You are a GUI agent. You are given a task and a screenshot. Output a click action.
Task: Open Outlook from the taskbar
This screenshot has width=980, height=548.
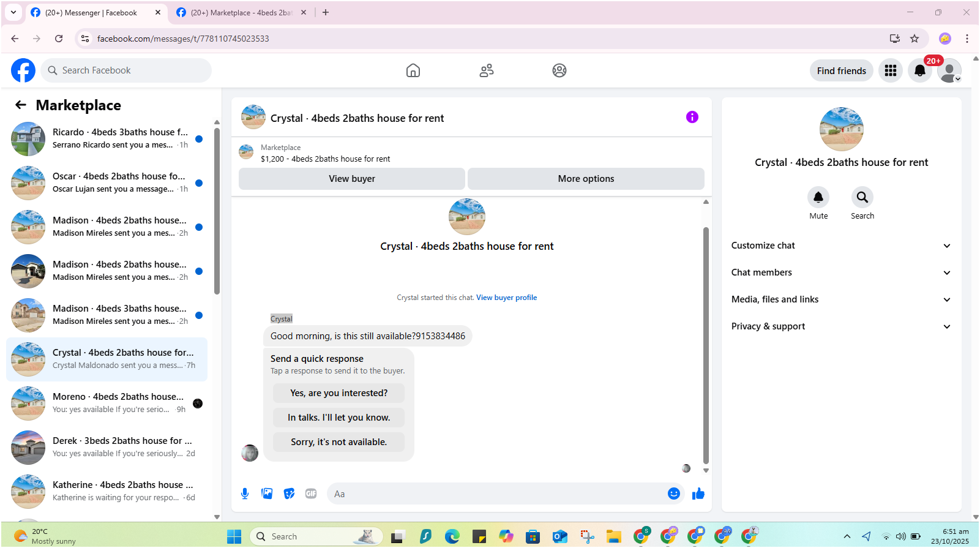[x=560, y=536]
